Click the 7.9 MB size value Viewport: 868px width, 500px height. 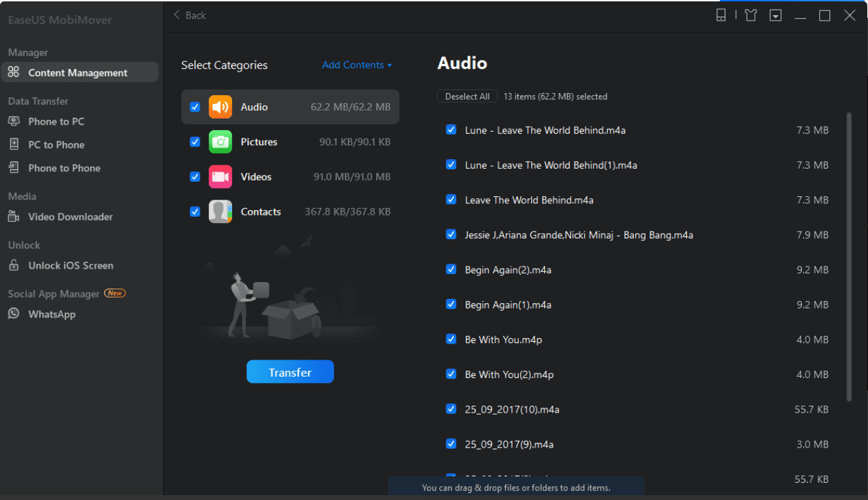pyautogui.click(x=812, y=235)
